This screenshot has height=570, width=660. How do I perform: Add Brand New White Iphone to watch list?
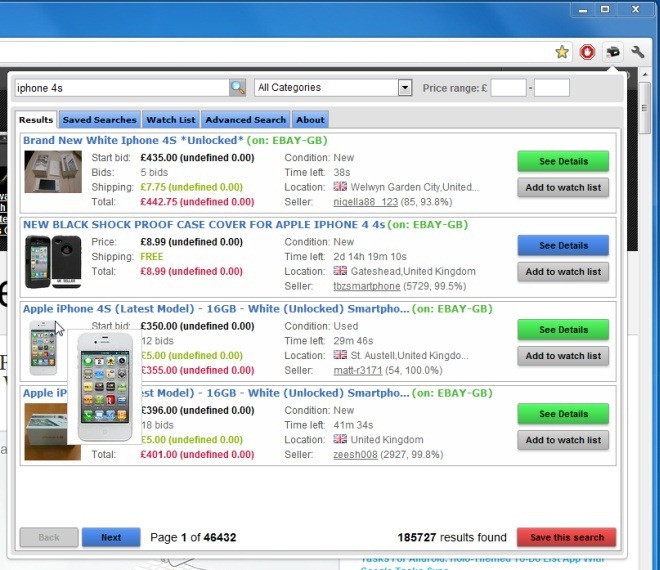click(x=563, y=187)
